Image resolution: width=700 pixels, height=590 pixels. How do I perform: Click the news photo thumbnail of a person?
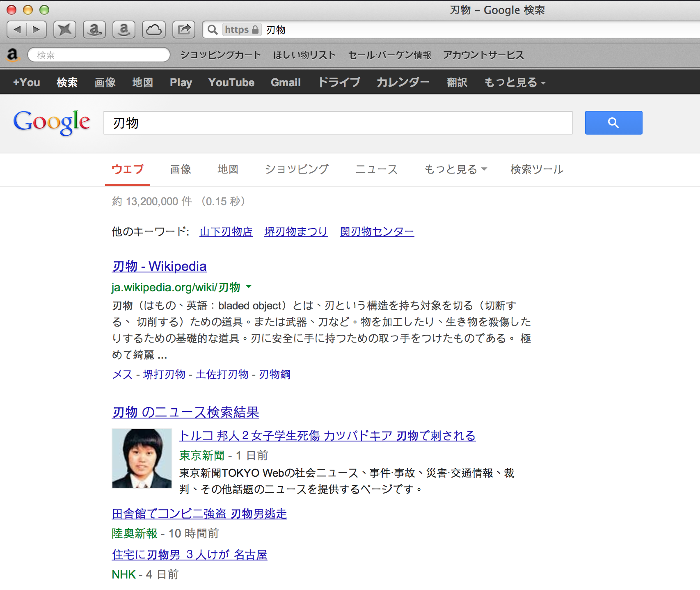(142, 459)
